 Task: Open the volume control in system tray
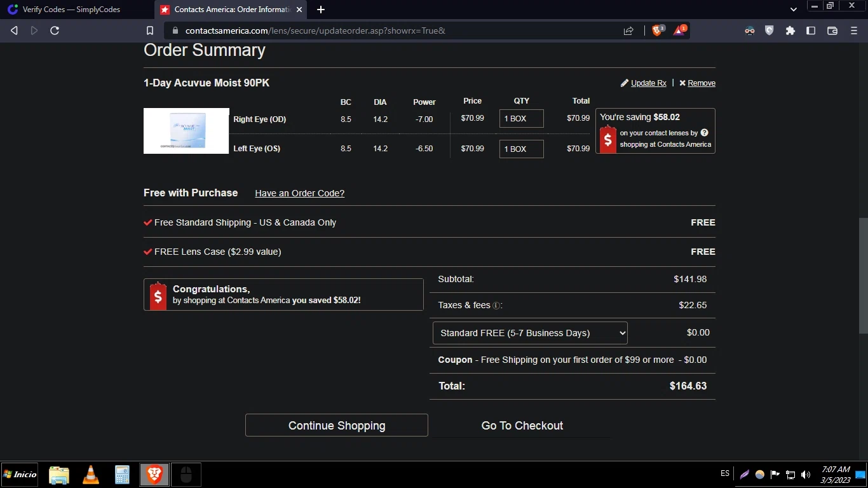pyautogui.click(x=806, y=475)
